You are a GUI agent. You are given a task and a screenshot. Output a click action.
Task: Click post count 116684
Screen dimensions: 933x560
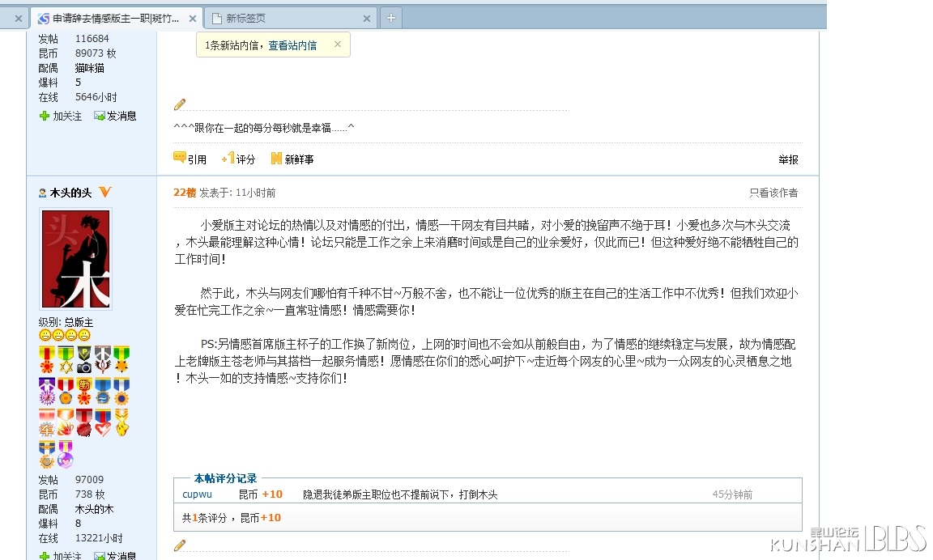point(92,39)
